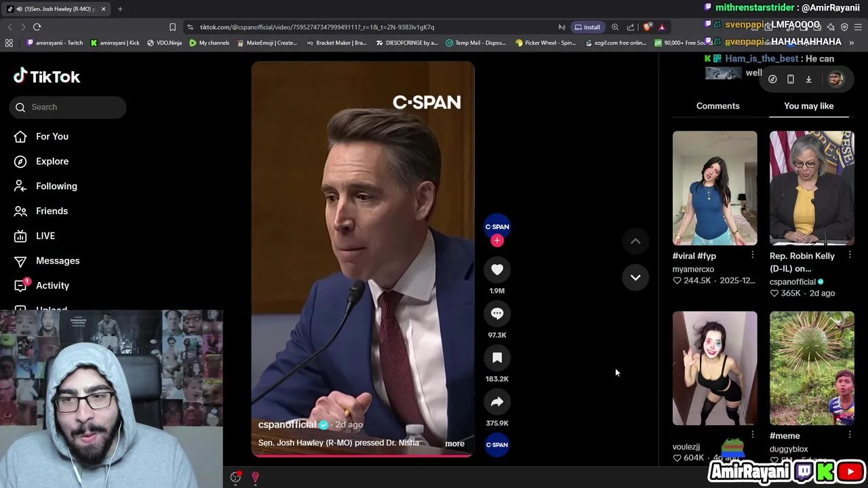This screenshot has height=488, width=868.
Task: Open the #viral #fyp video thumbnail
Action: tap(715, 188)
